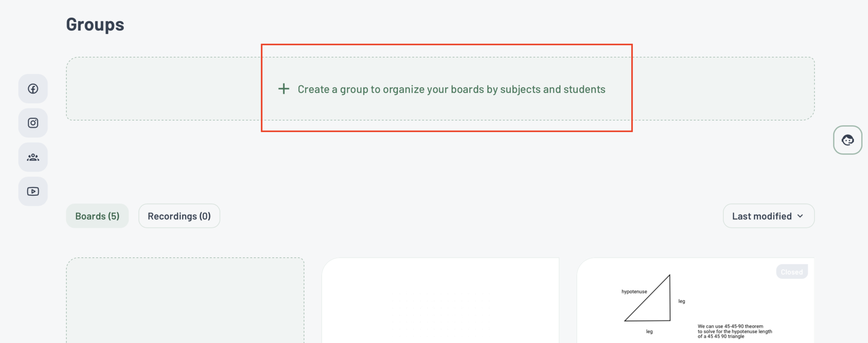Switch to the Boards (5) tab

tap(97, 216)
